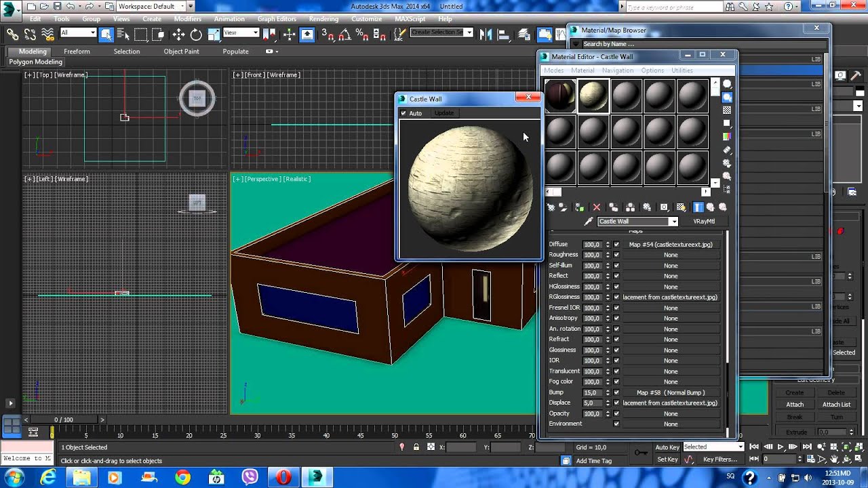Image resolution: width=868 pixels, height=488 pixels.
Task: Toggle the Displace map checkbox
Action: coord(616,403)
